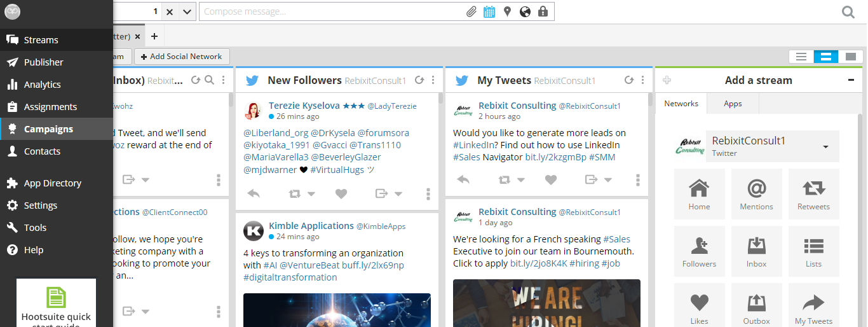Close the current stream tab
The height and width of the screenshot is (327, 868).
pos(137,36)
